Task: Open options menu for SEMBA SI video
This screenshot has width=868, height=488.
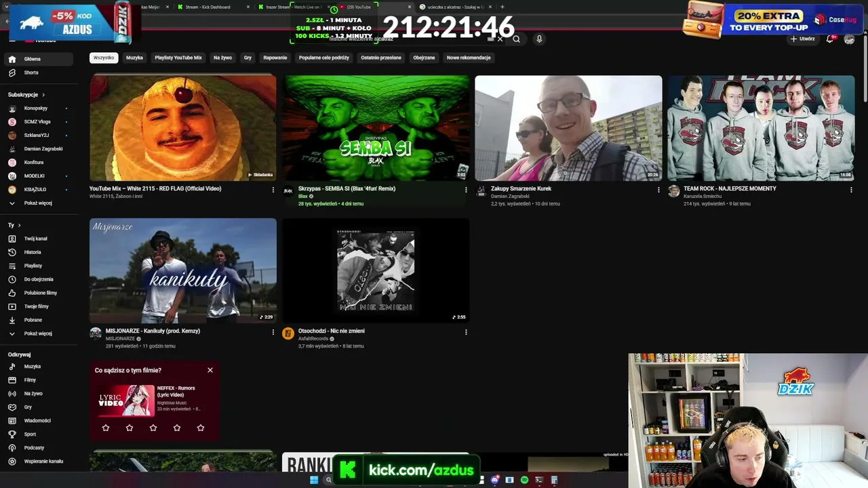Action: pyautogui.click(x=466, y=190)
